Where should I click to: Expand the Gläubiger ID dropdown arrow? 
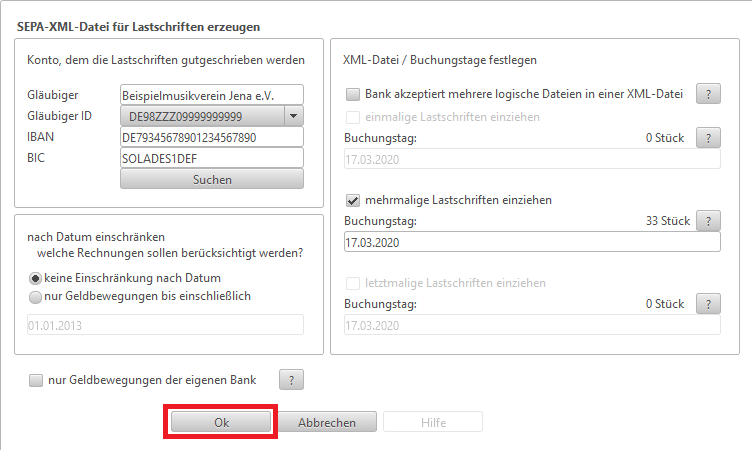[x=292, y=116]
